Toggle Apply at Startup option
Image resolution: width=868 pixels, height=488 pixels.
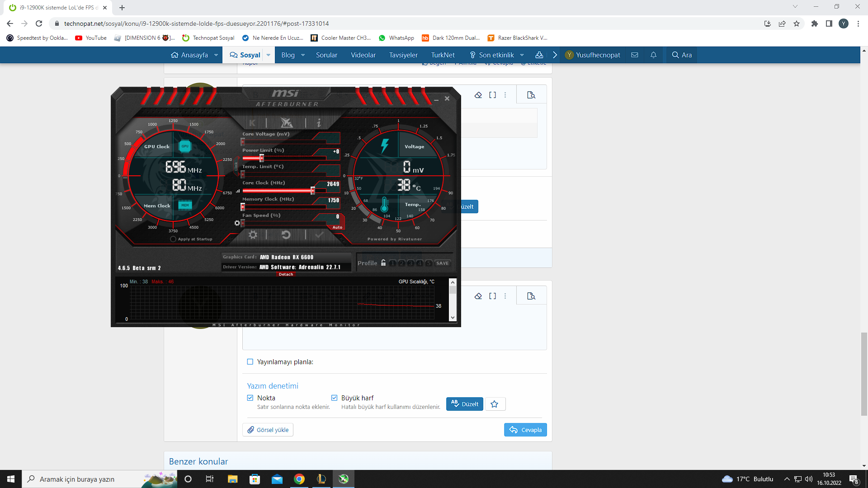[x=173, y=239]
